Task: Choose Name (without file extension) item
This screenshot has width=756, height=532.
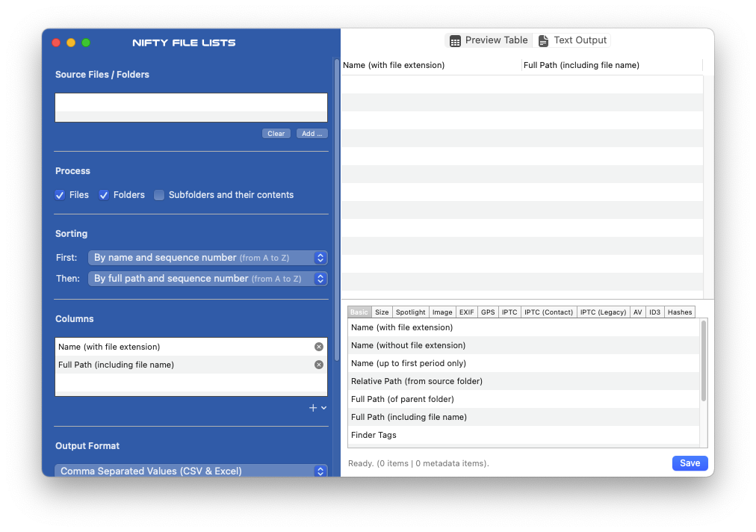Action: (x=524, y=345)
